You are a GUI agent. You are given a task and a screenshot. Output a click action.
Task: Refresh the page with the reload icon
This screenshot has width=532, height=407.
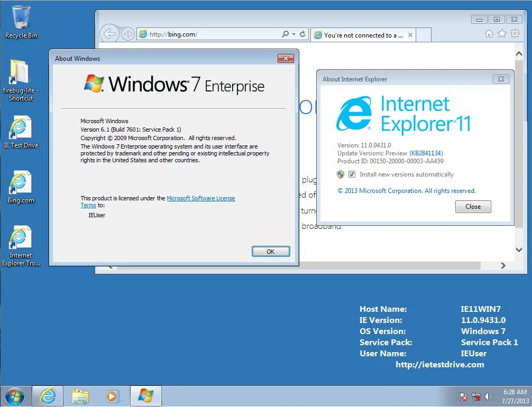pos(302,34)
